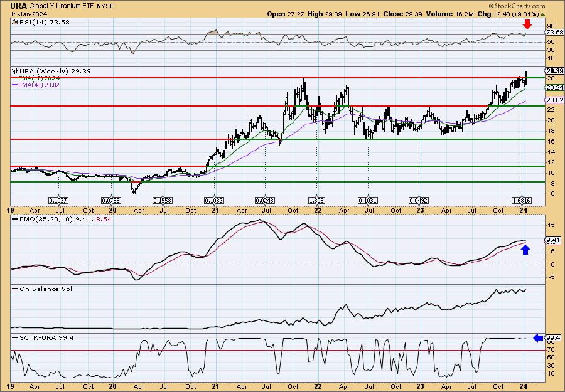Click the 0.1032 cycle value box
The width and height of the screenshot is (565, 392).
tap(214, 200)
